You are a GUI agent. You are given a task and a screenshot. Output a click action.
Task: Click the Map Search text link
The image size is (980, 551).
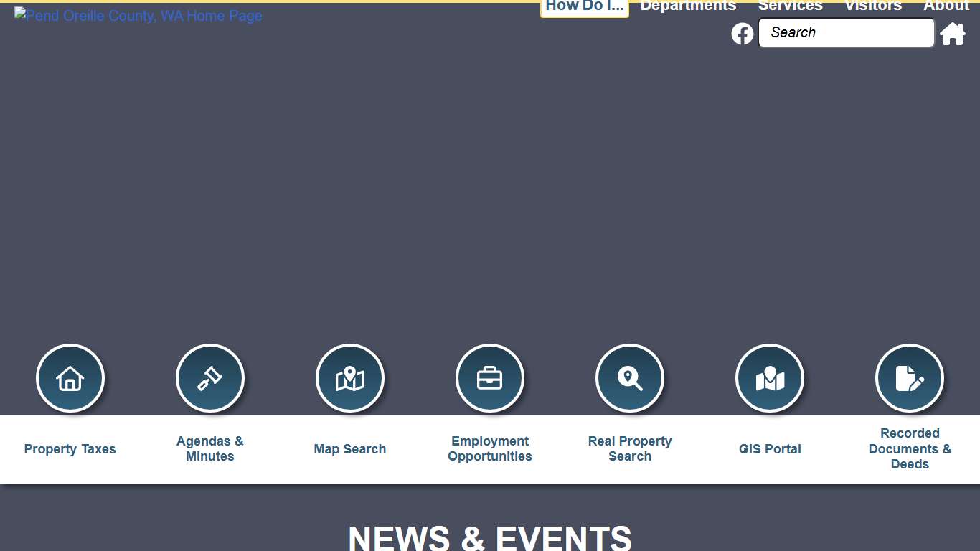[x=349, y=449]
